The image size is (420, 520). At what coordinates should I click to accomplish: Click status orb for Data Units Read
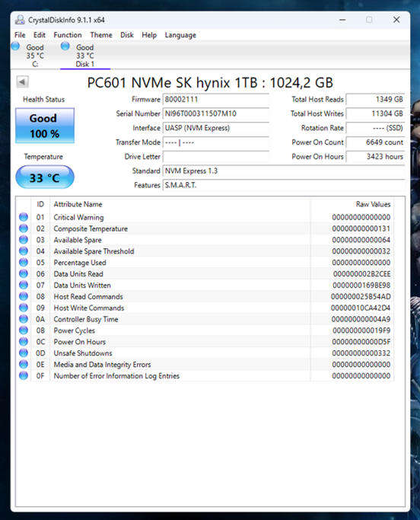(24, 273)
